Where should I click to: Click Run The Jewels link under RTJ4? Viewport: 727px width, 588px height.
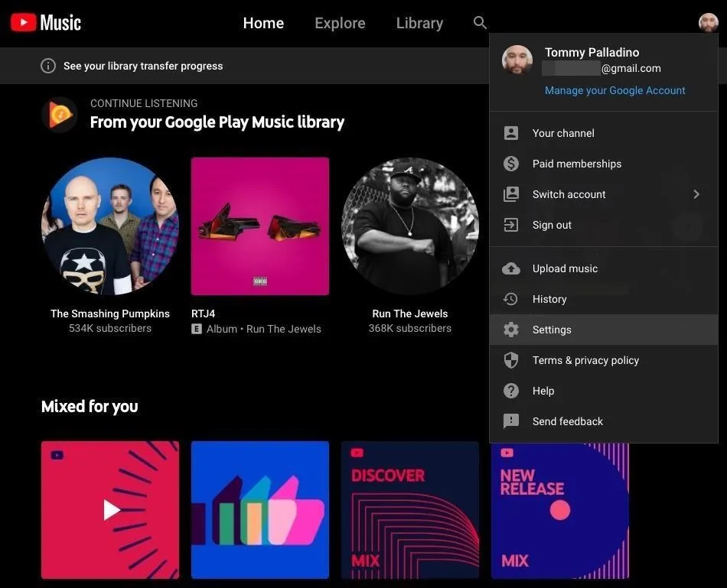coord(284,329)
